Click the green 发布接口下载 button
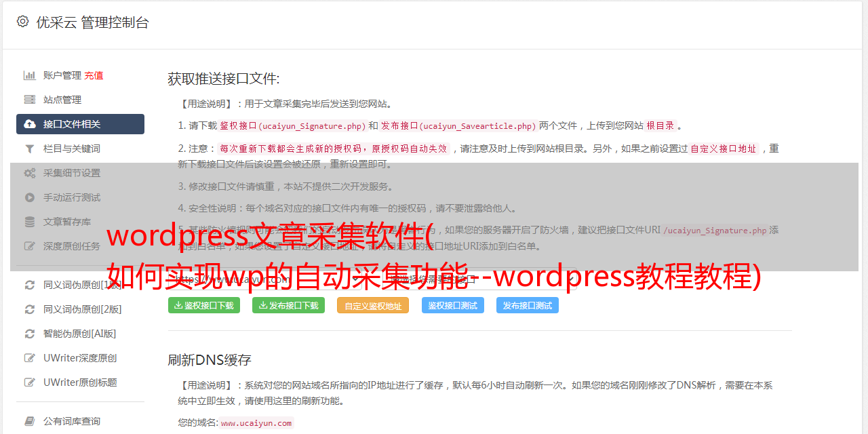 click(288, 305)
